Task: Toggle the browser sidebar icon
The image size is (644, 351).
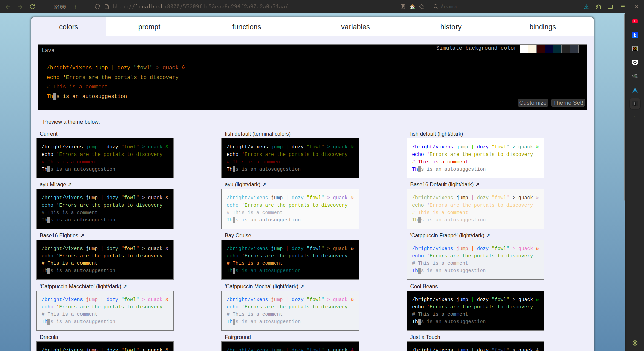Action: [610, 7]
